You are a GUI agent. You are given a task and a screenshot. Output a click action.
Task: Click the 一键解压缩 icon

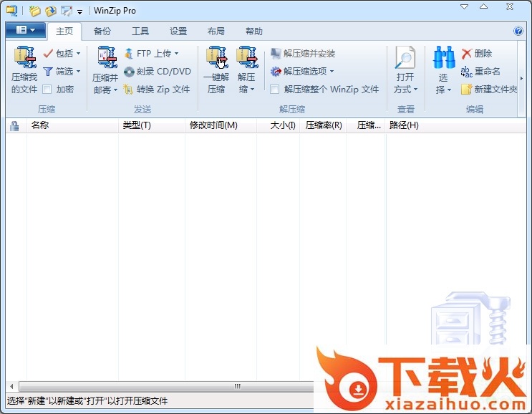[x=216, y=58]
